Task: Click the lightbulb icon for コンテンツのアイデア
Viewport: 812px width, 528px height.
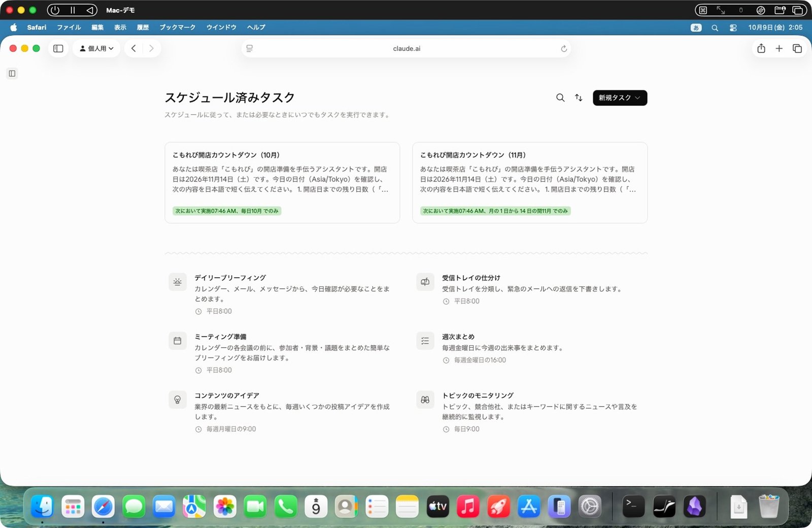Action: click(x=178, y=400)
